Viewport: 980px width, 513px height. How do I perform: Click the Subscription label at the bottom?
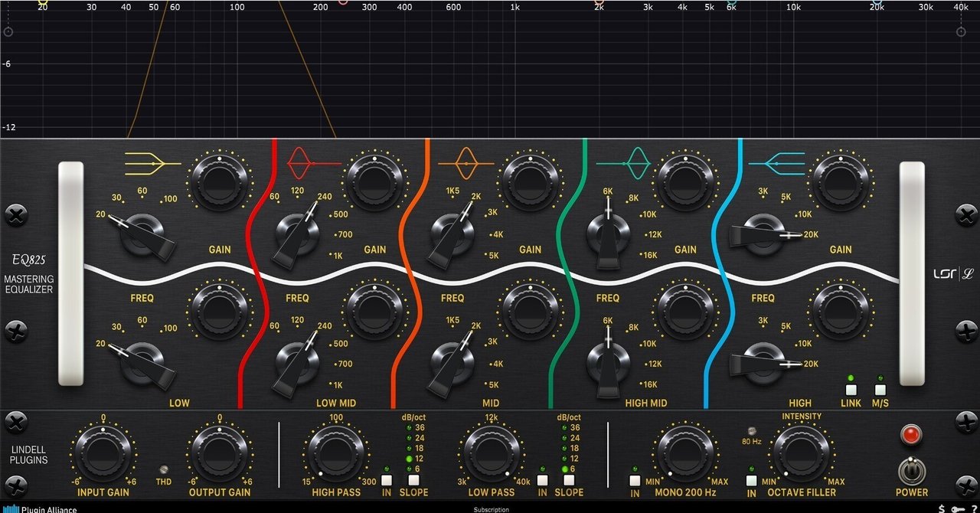pyautogui.click(x=490, y=508)
